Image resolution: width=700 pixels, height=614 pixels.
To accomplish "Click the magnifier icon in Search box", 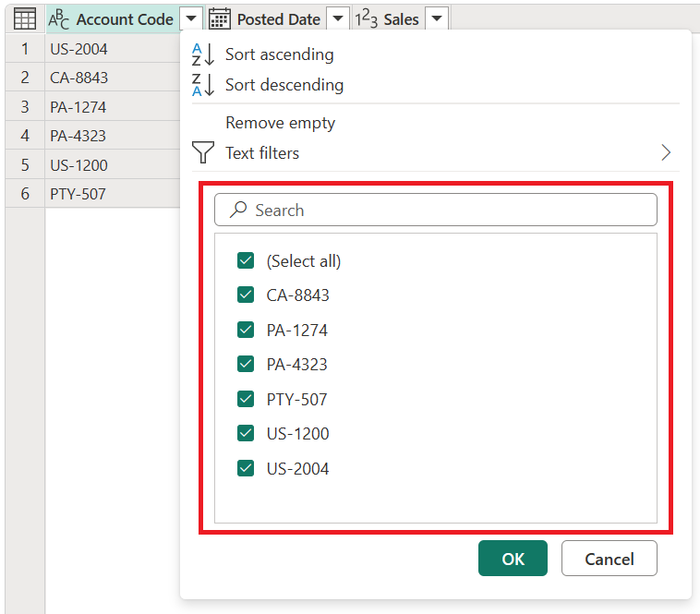I will point(238,210).
